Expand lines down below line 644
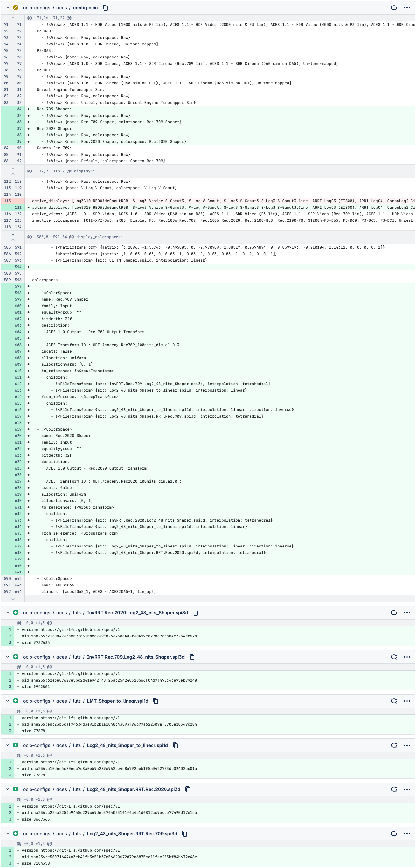 (x=13, y=598)
